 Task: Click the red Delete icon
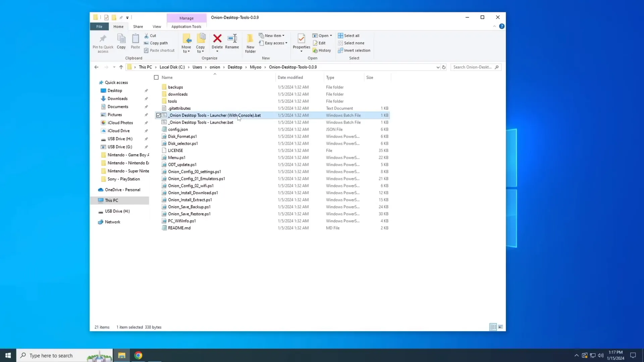[217, 39]
